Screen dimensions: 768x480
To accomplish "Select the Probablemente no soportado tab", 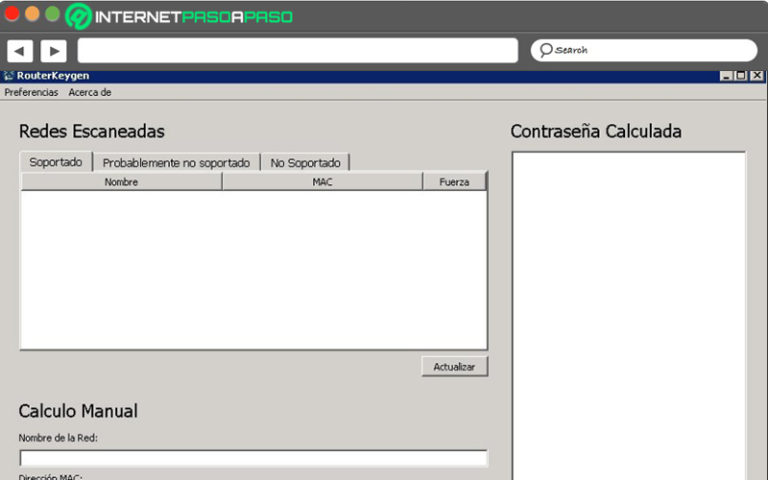I will [x=176, y=163].
